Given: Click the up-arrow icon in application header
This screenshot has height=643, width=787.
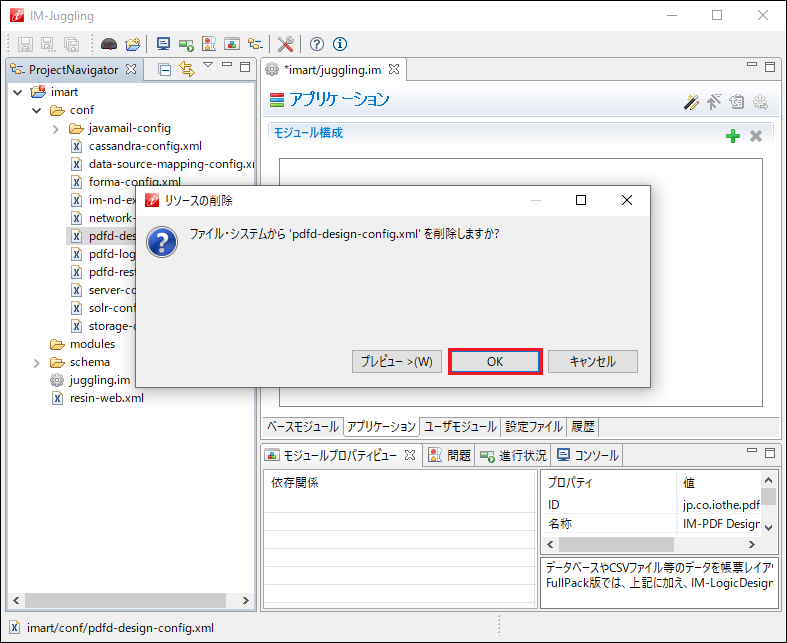Looking at the screenshot, I should point(714,102).
